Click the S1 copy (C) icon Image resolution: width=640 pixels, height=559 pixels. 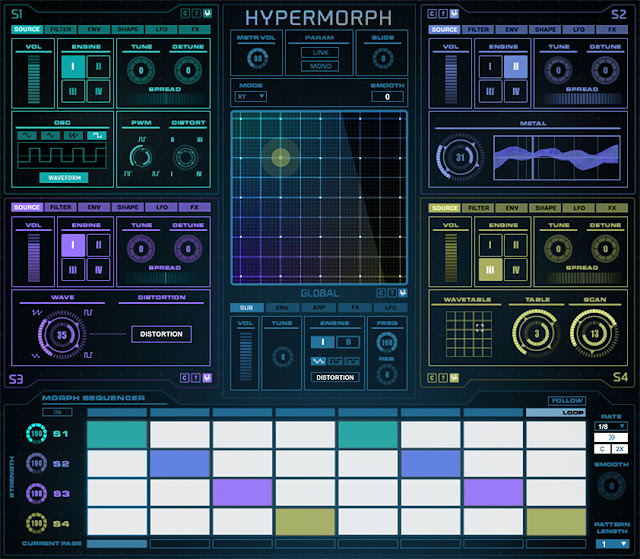185,13
